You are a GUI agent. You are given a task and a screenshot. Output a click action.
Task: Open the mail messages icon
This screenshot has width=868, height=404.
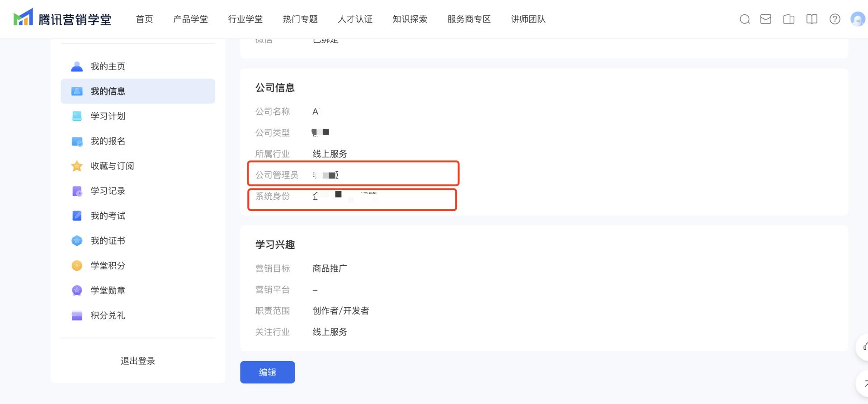click(x=766, y=19)
